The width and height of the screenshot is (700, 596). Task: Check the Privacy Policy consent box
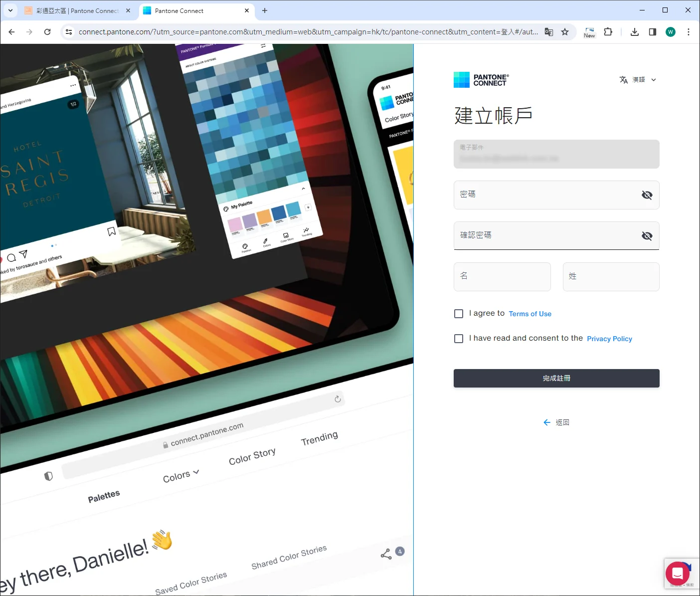click(x=459, y=339)
